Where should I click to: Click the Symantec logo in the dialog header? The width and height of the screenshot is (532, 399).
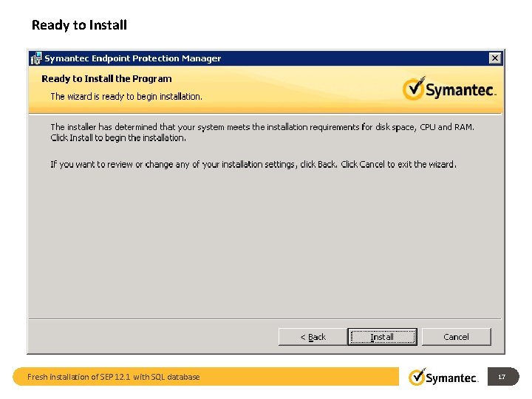[x=449, y=89]
